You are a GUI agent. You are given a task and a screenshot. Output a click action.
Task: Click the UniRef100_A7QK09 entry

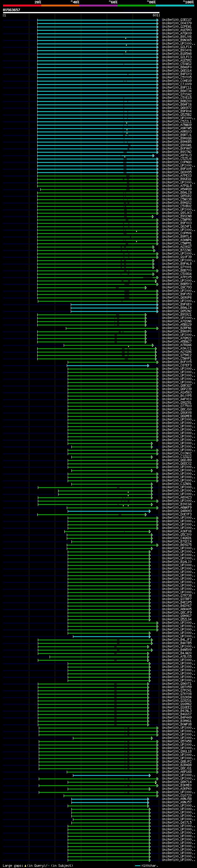pos(176,33)
